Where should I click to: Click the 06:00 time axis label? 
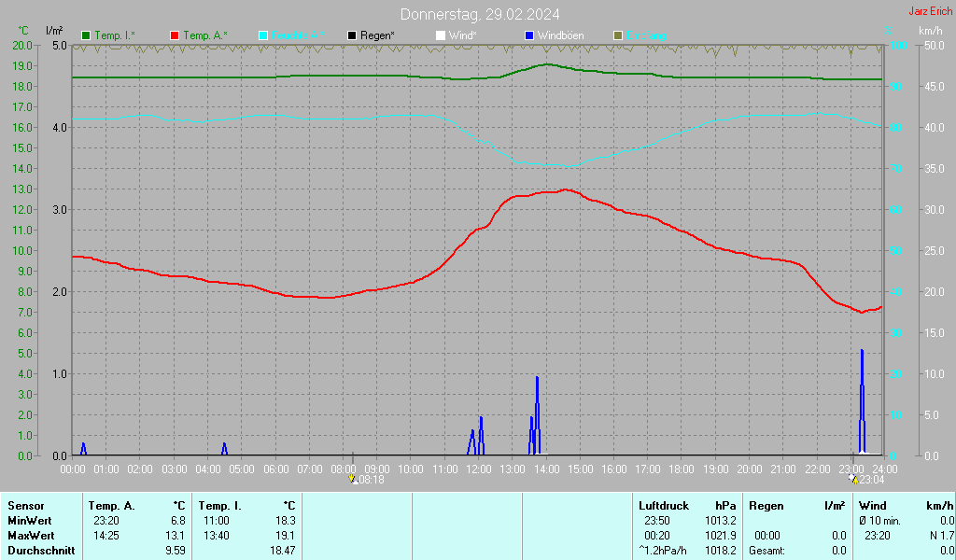[x=275, y=469]
